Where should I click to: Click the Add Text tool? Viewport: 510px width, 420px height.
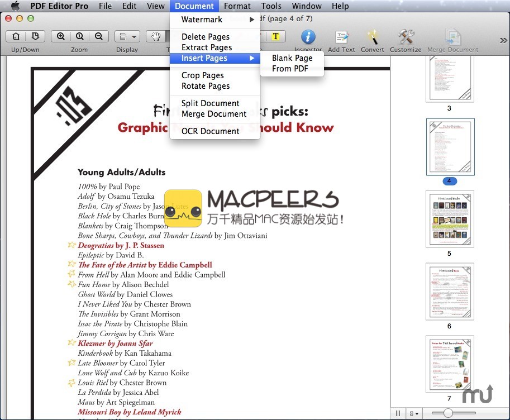[341, 37]
